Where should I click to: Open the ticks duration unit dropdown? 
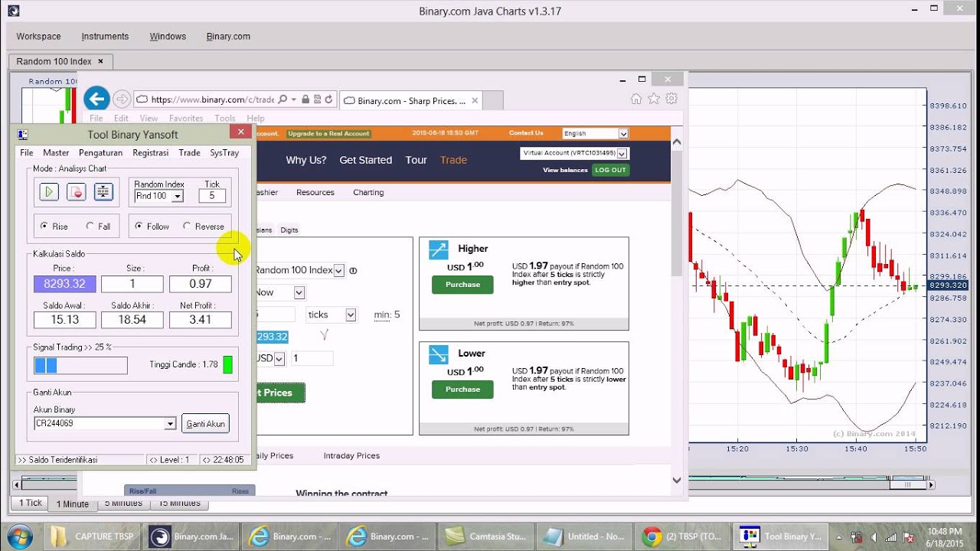click(351, 315)
